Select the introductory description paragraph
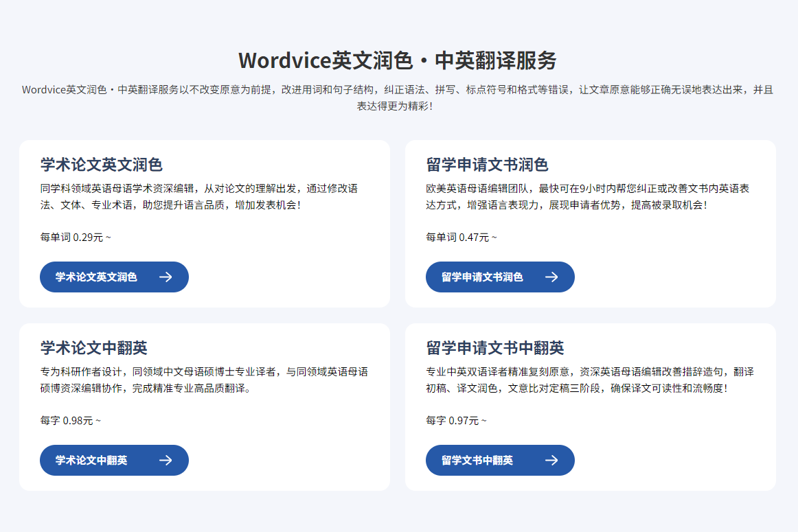798x532 pixels. pos(398,97)
